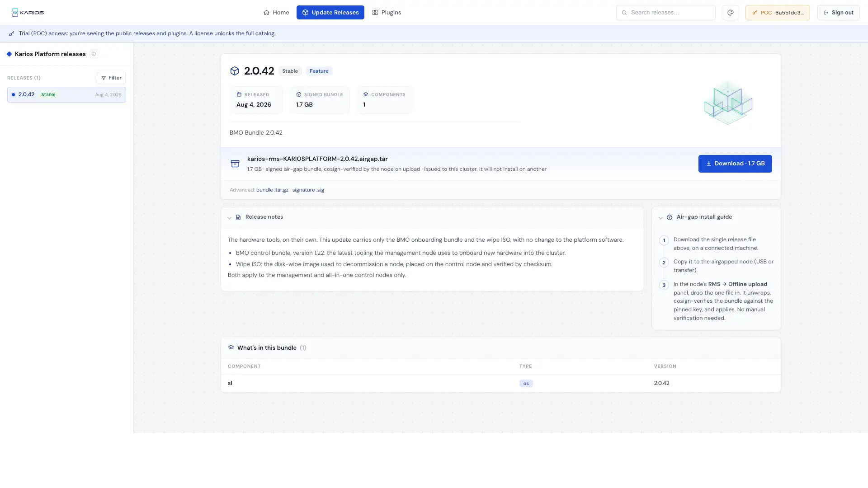Select release 2.0.42 in the sidebar
The height and width of the screenshot is (488, 868).
(66, 95)
